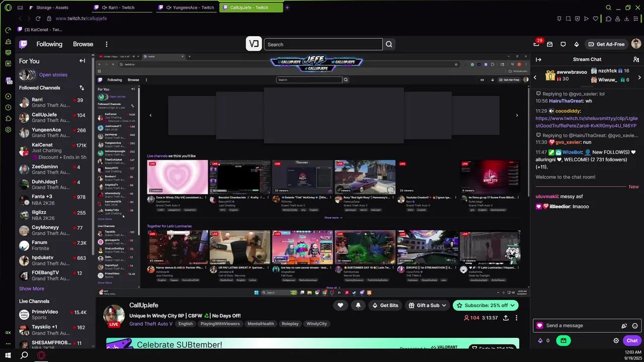644x362 pixels.
Task: Open the cocodiddy clip link in chat
Action: tap(586, 122)
